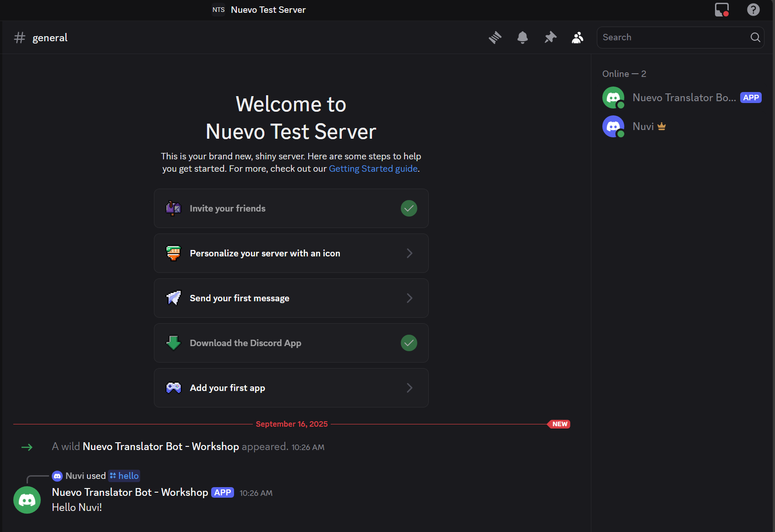Open notification settings bell icon
The width and height of the screenshot is (775, 532).
[523, 38]
